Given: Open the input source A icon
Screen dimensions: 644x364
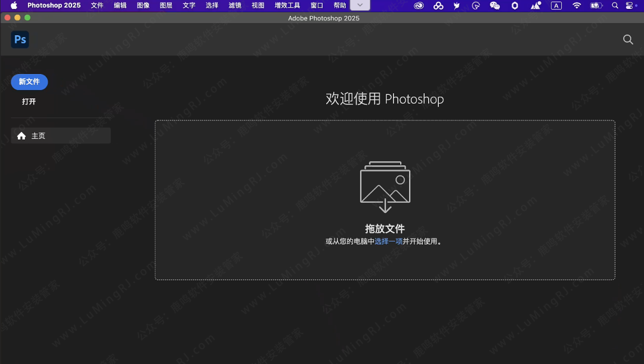Looking at the screenshot, I should pos(556,5).
